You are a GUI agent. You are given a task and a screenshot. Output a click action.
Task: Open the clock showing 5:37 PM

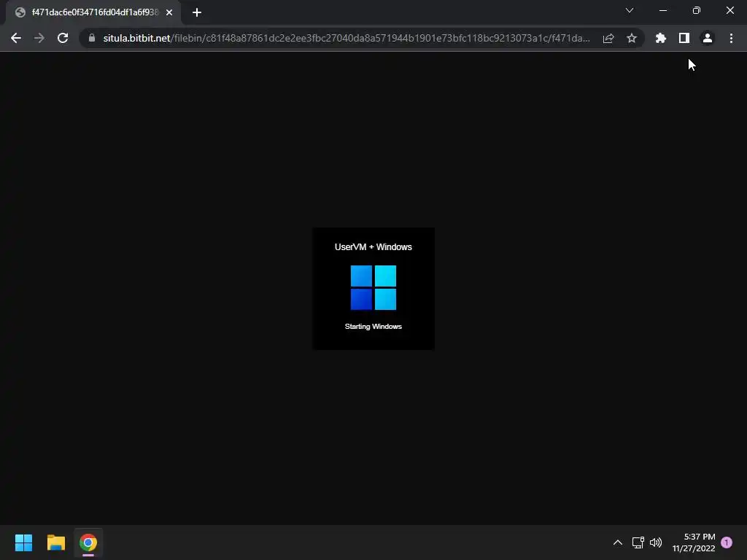(694, 542)
